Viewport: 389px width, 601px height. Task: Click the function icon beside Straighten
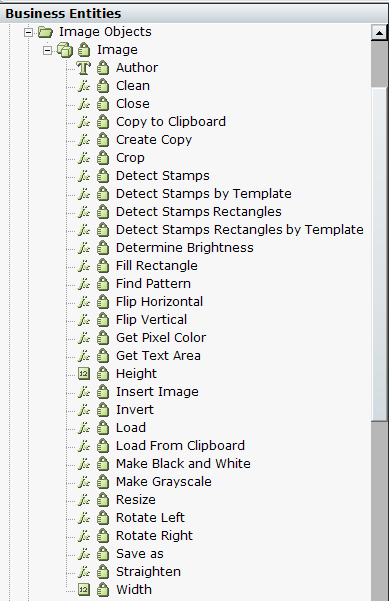[84, 571]
